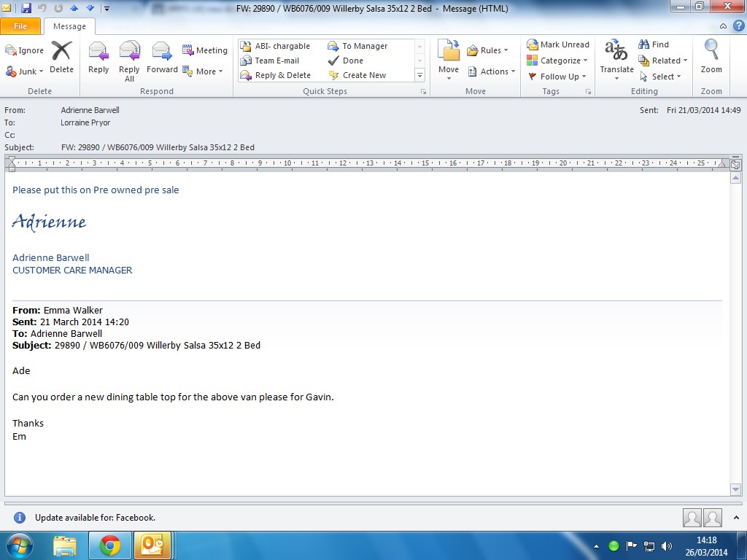The height and width of the screenshot is (560, 747).
Task: Forward this email
Action: click(161, 57)
